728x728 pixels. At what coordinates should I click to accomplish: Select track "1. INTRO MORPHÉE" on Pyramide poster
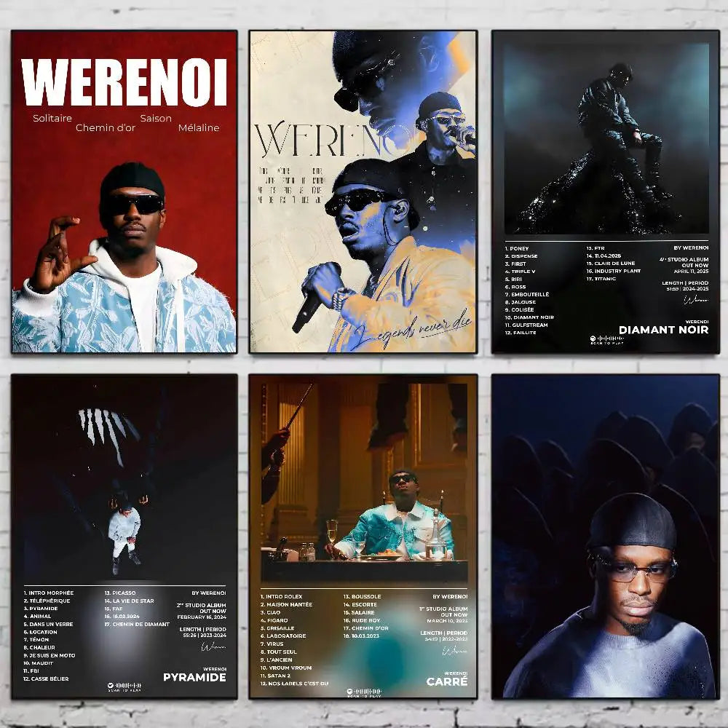50,593
